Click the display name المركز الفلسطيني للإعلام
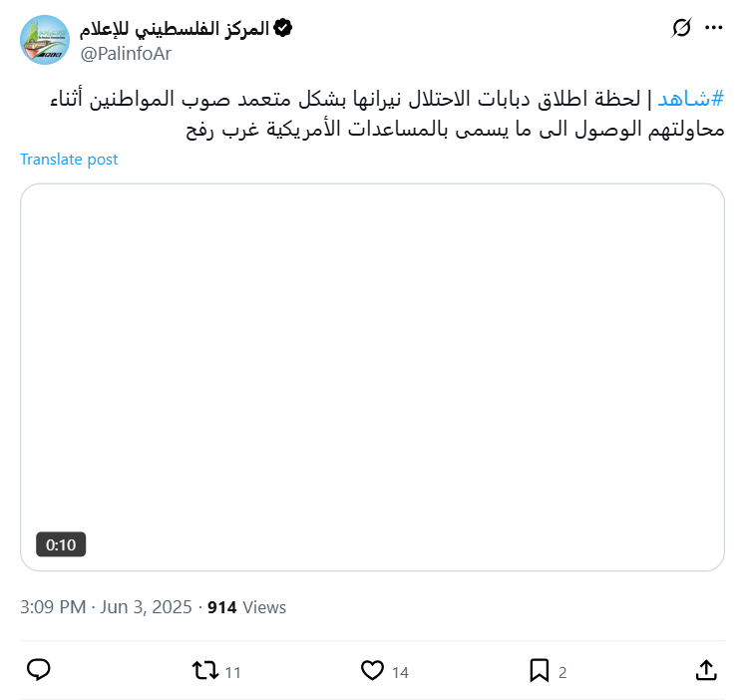745x700 pixels. click(174, 29)
